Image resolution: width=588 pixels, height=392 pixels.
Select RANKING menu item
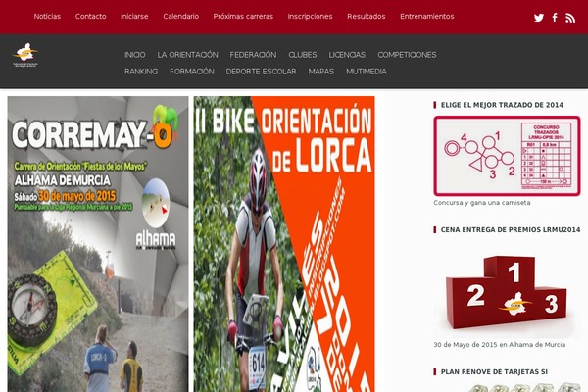[141, 72]
